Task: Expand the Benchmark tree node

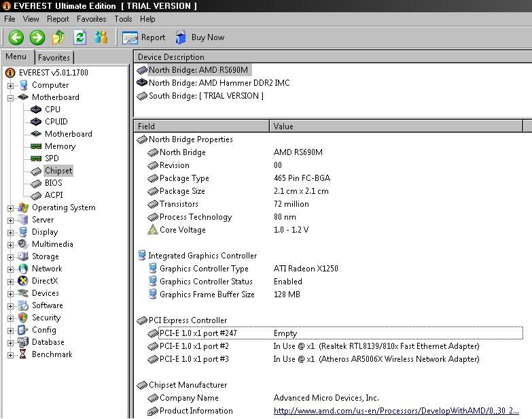Action: click(10, 355)
